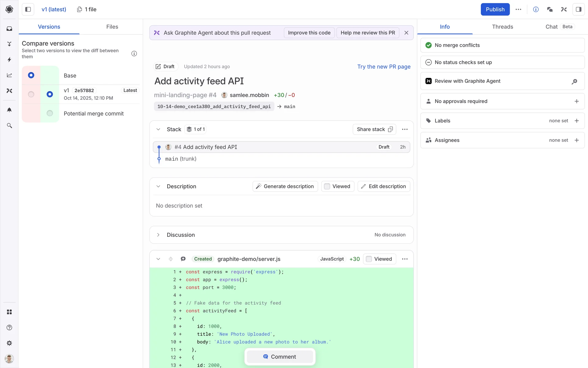Screen dimensions: 588x368
Task: Select the Potential merge commit radio
Action: coord(50,113)
